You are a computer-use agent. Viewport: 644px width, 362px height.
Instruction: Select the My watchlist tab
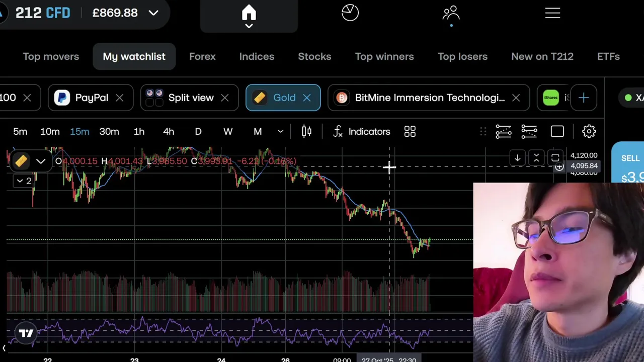(134, 56)
